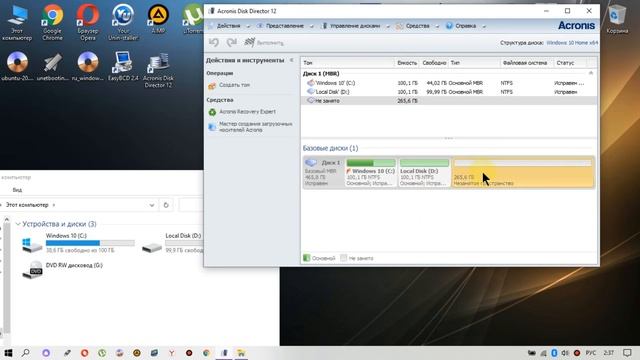This screenshot has height=360, width=640.
Task: Sort by the Статус column header
Action: [569, 63]
